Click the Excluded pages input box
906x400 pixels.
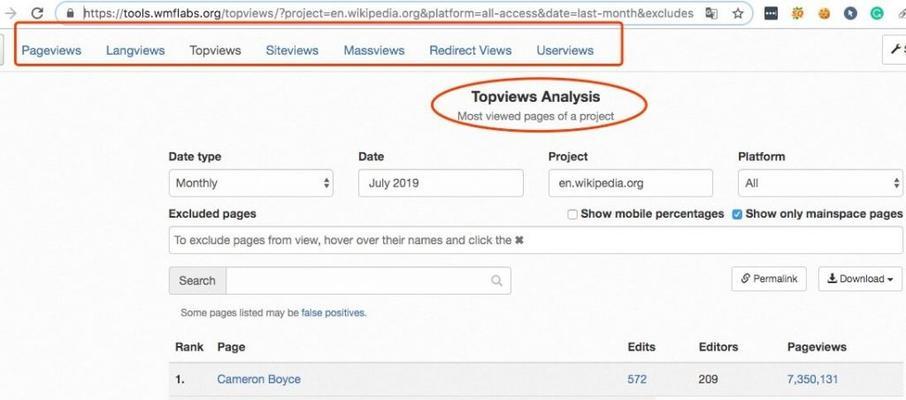[x=536, y=240]
